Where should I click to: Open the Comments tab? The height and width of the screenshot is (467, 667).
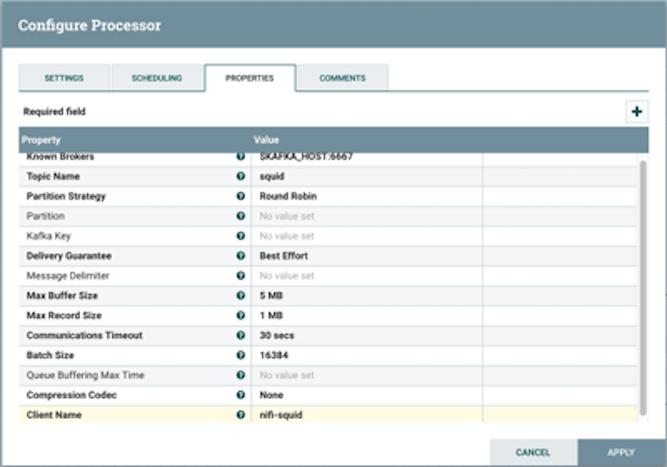(342, 78)
